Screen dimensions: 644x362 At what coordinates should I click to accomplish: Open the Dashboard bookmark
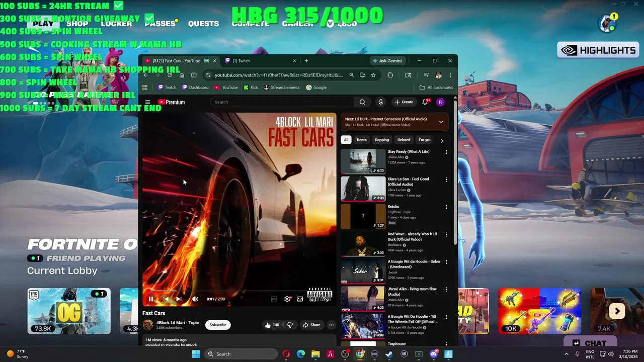click(195, 87)
